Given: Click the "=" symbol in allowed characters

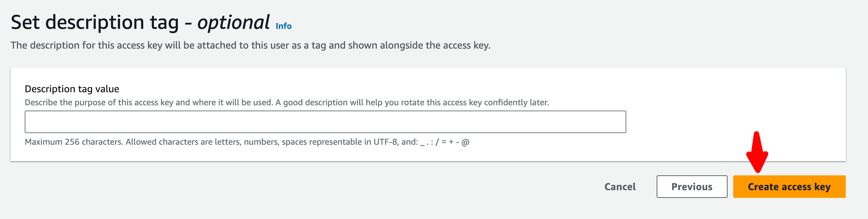Looking at the screenshot, I should coord(444,142).
